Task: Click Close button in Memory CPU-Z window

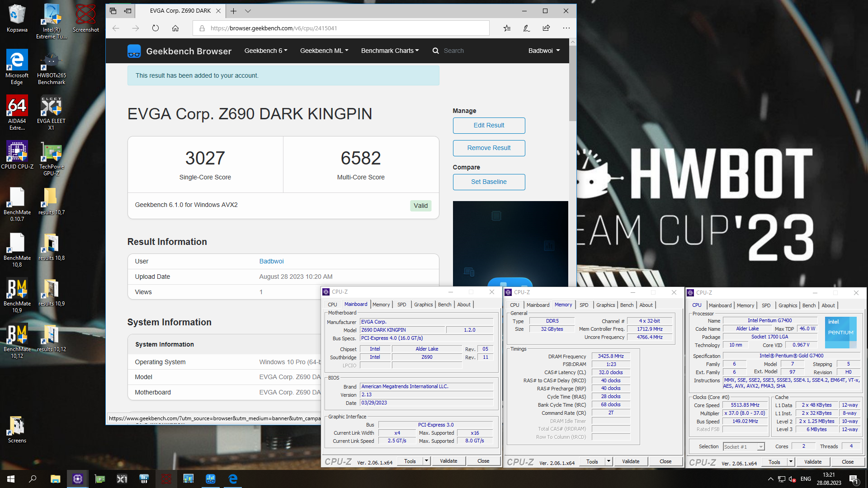Action: pos(665,461)
